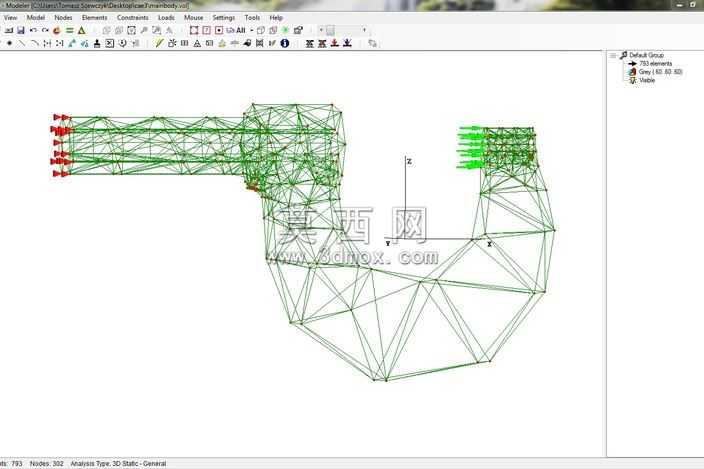Click the blue floppy-disk Save icon
Image resolution: width=704 pixels, height=469 pixels.
click(x=21, y=31)
